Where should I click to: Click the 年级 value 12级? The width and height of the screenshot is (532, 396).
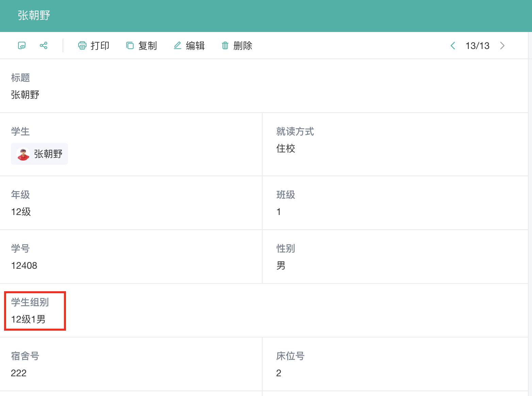click(x=21, y=212)
